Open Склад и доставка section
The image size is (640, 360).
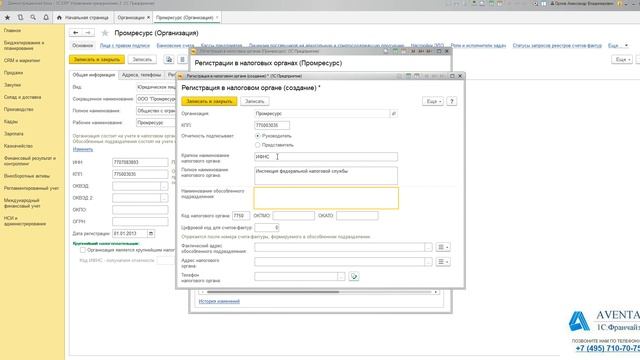[22, 97]
